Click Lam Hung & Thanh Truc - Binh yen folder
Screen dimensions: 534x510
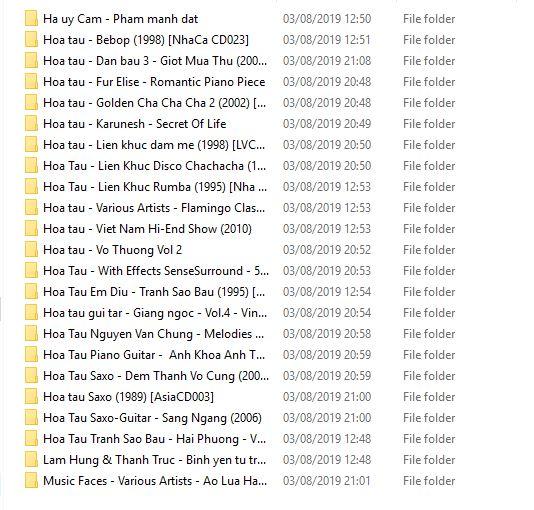(154, 460)
